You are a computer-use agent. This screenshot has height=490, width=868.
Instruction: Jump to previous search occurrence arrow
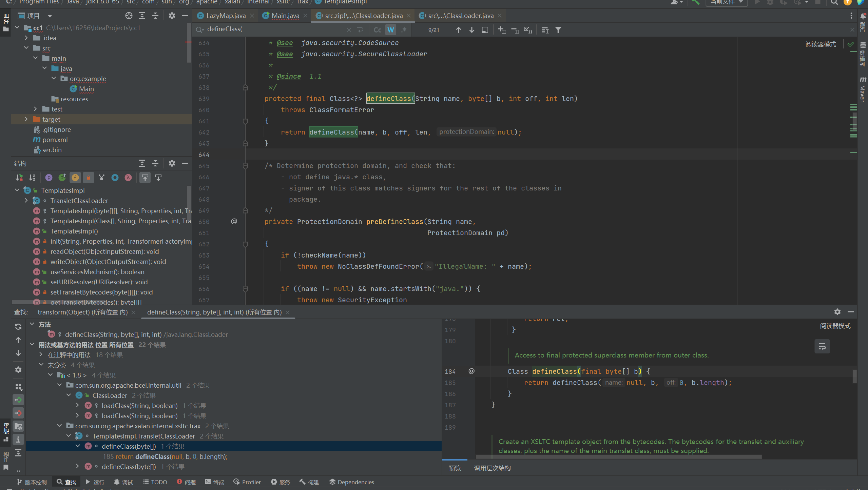(458, 30)
